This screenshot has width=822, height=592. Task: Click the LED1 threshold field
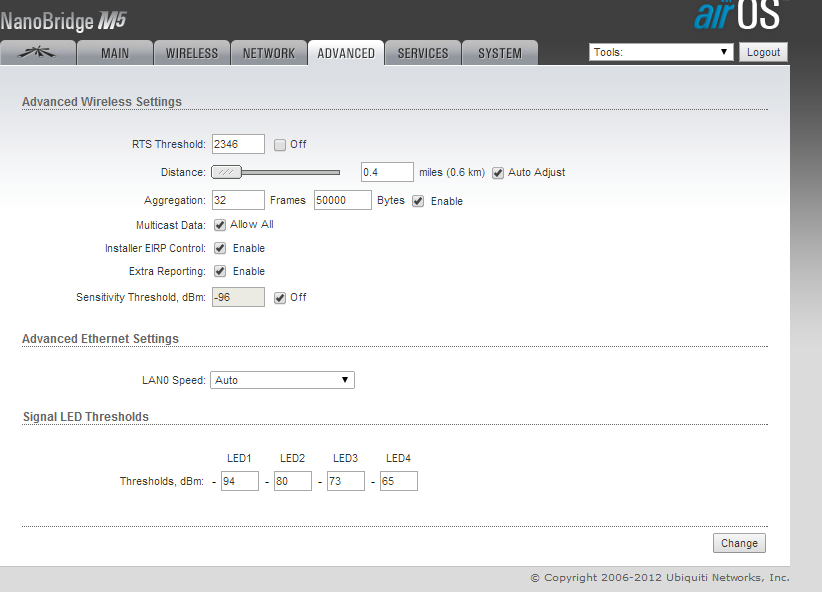click(240, 481)
